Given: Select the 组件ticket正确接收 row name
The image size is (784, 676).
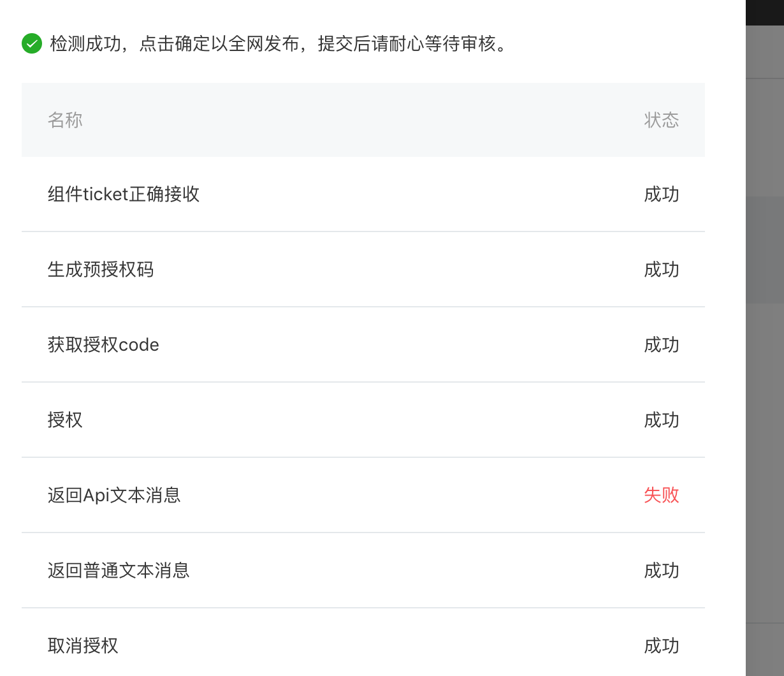Looking at the screenshot, I should pos(124,195).
